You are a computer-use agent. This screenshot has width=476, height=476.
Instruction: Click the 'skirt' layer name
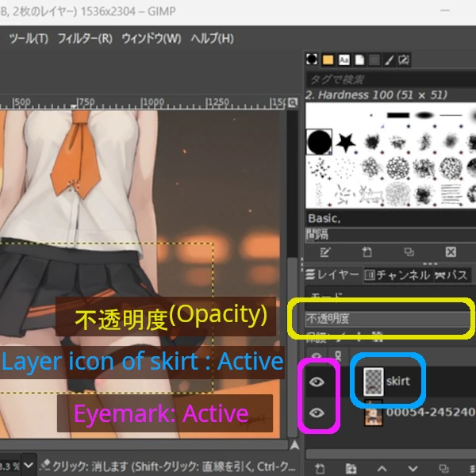(398, 382)
